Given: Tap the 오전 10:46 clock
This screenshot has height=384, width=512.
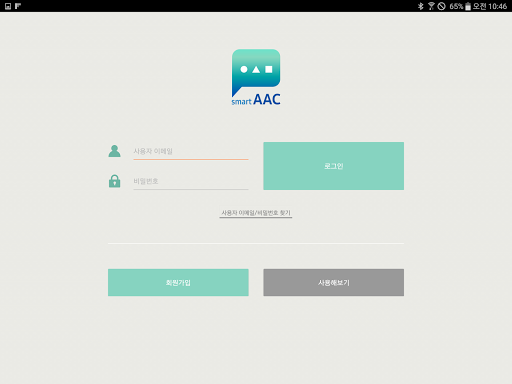Looking at the screenshot, I should point(490,6).
